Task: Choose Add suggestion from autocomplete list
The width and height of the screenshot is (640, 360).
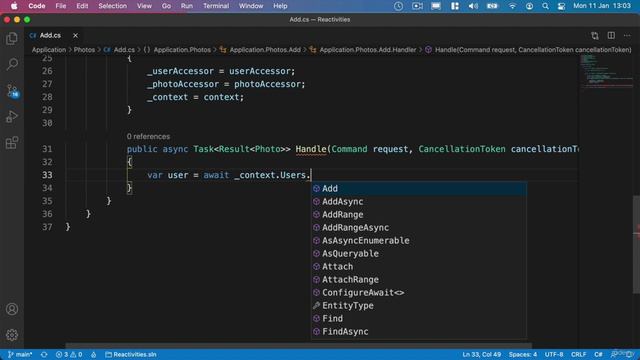Action: click(419, 189)
